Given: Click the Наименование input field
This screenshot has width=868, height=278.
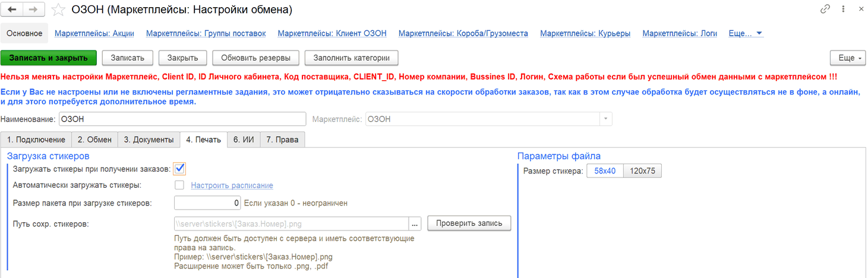Looking at the screenshot, I should pos(182,119).
